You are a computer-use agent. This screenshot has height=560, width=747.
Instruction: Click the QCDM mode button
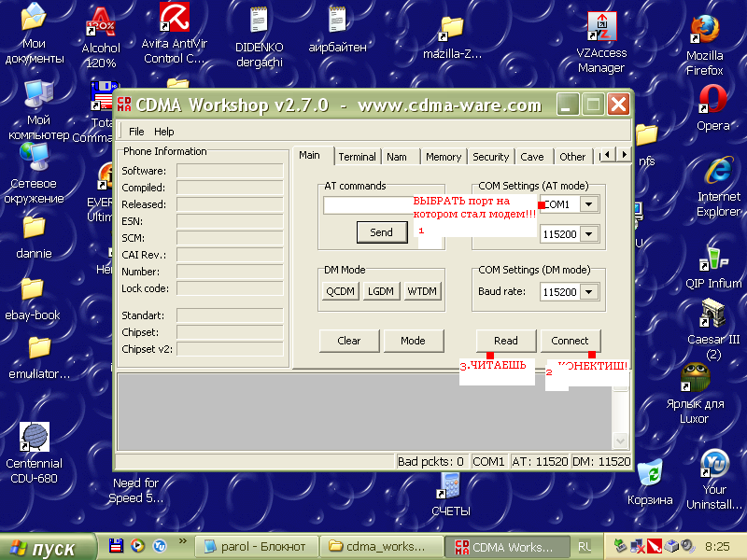tap(340, 291)
